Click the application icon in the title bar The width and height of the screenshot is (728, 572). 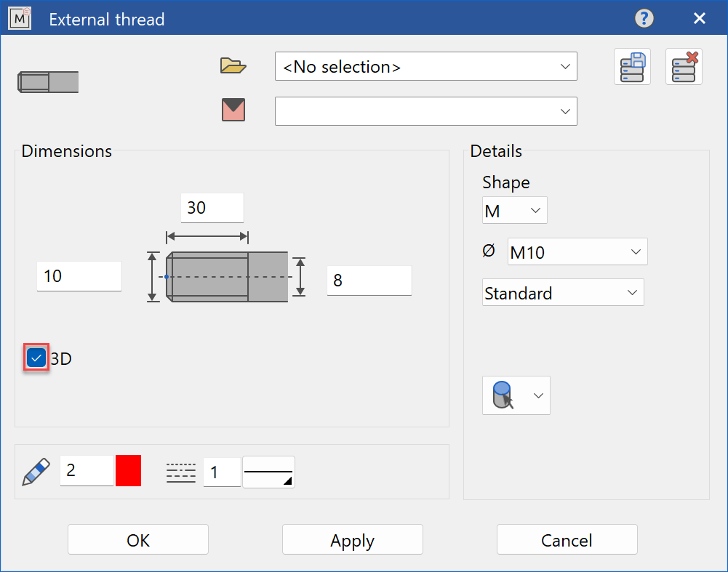20,19
